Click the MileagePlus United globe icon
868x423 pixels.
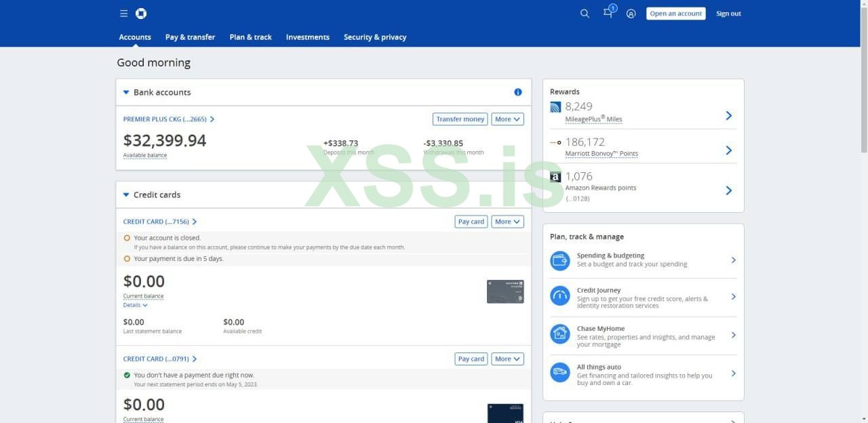pyautogui.click(x=555, y=107)
